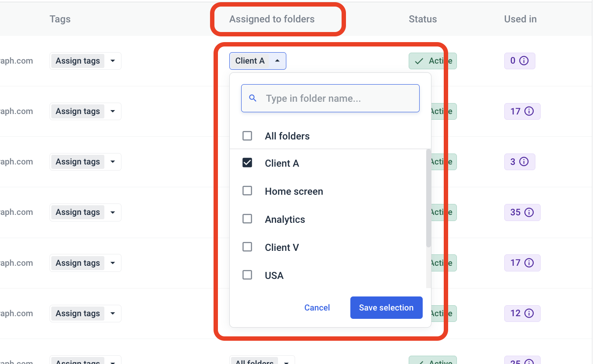This screenshot has height=364, width=613.
Task: Click the Active check badge in the first row
Action: 432,61
